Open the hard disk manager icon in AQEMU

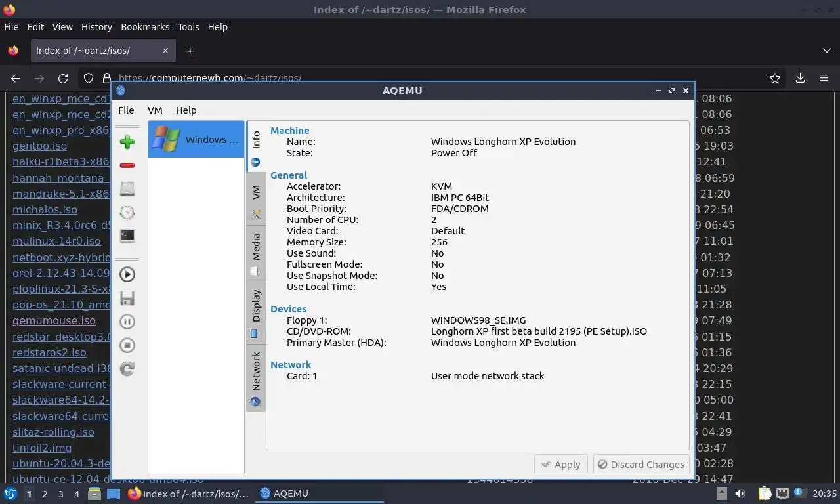[127, 189]
